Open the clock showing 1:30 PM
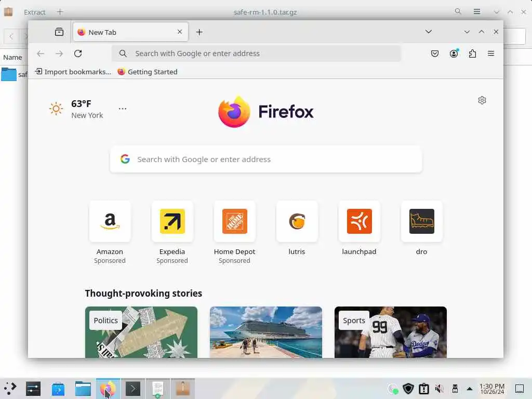 click(x=492, y=389)
